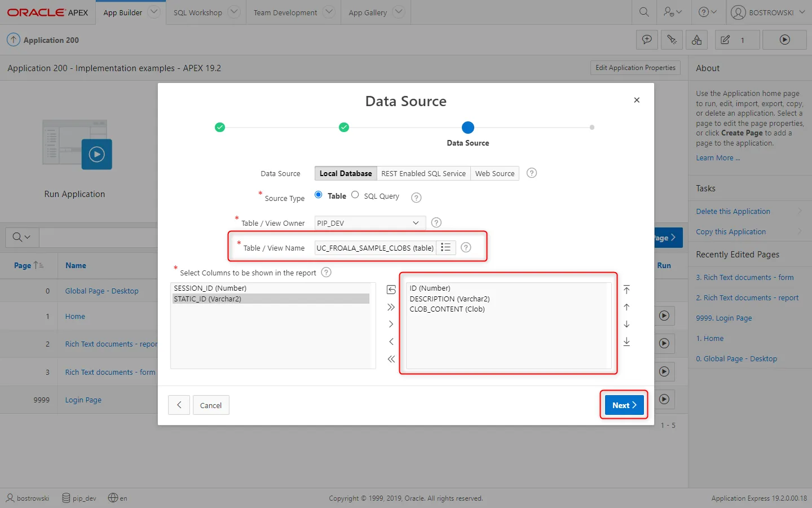This screenshot has height=508, width=812.
Task: Reset the column shuttle selection
Action: (x=391, y=290)
